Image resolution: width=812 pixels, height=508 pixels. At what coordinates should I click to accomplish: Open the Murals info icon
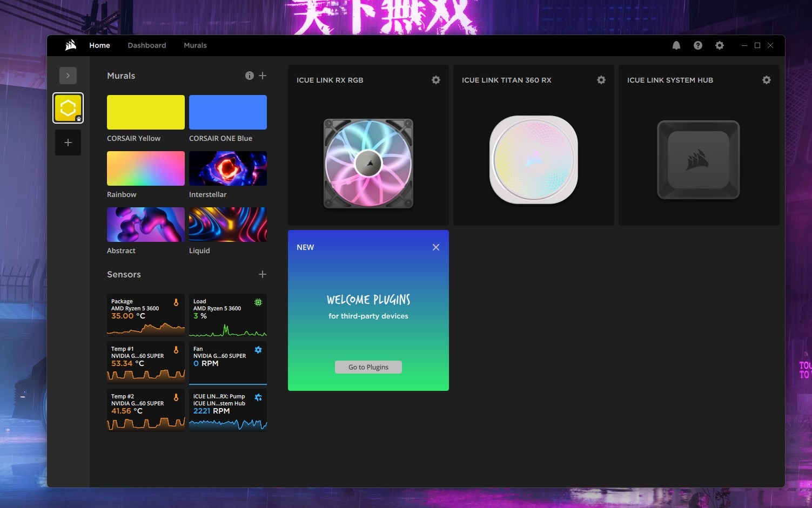[x=249, y=76]
